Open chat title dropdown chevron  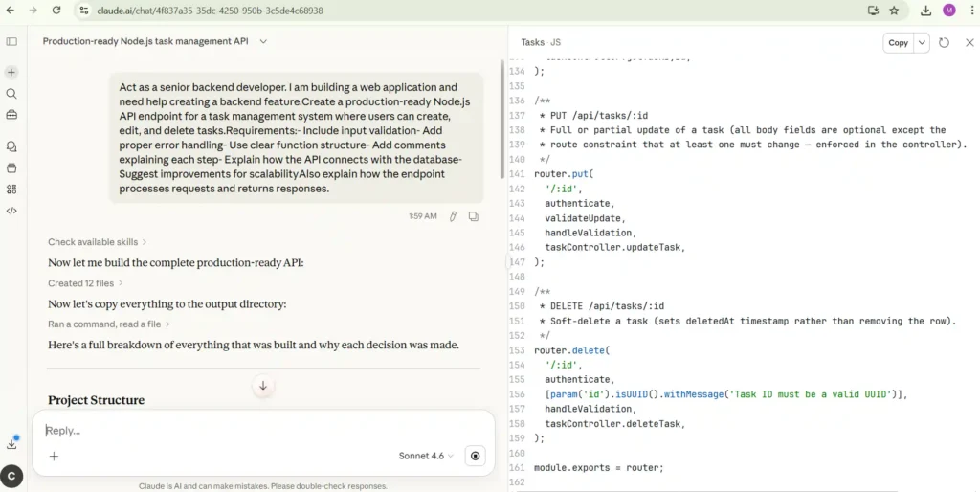click(x=263, y=41)
